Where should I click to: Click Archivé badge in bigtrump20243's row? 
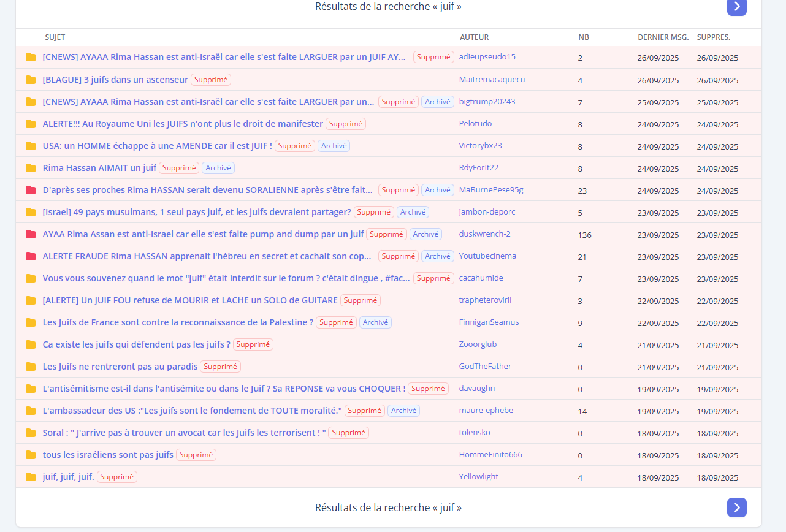438,102
